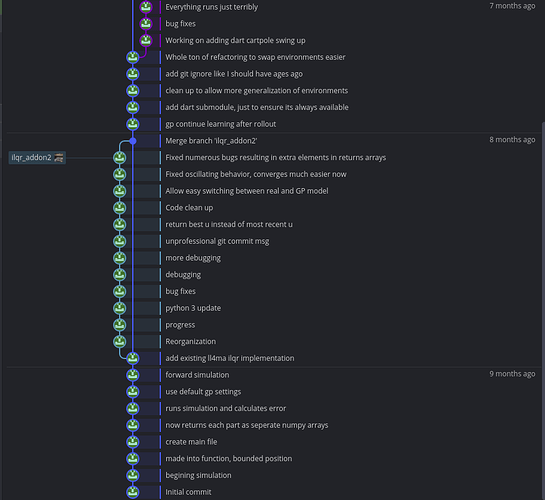Click avatar for 'add existing ll4ma ilqr implementation'
545x500 pixels.
point(133,358)
